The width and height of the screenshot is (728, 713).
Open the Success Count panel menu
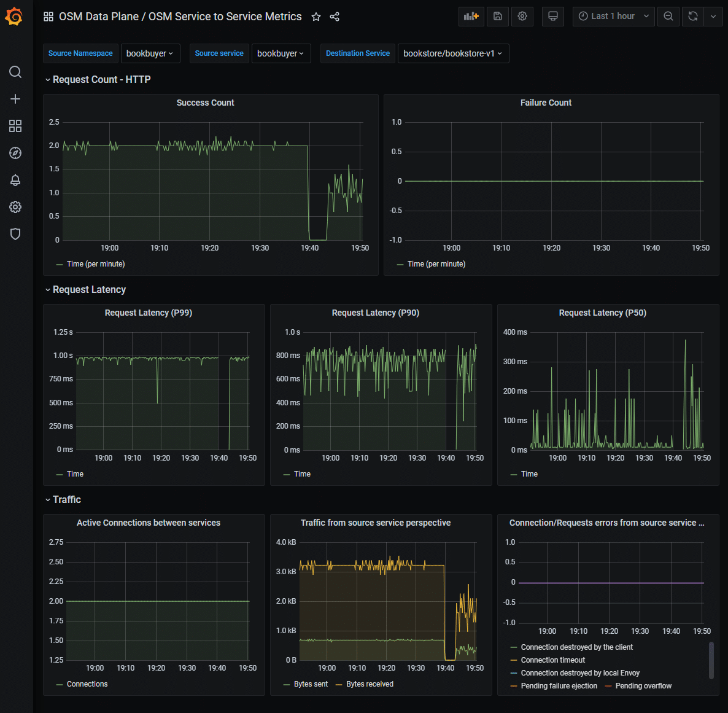click(x=205, y=103)
